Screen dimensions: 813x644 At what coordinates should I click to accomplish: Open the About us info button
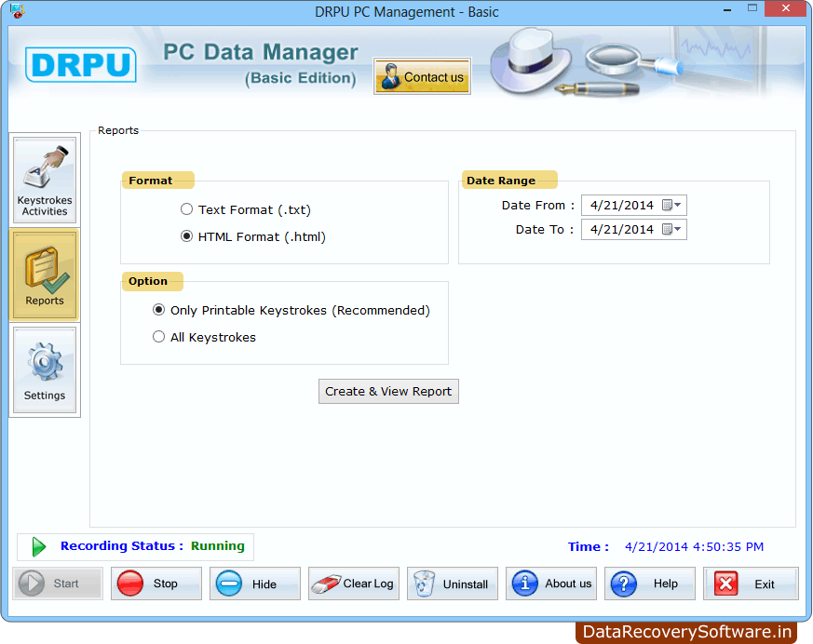(551, 584)
